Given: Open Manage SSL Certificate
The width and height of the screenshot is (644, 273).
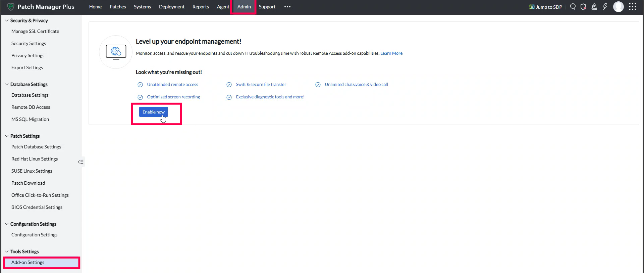Looking at the screenshot, I should tap(35, 31).
